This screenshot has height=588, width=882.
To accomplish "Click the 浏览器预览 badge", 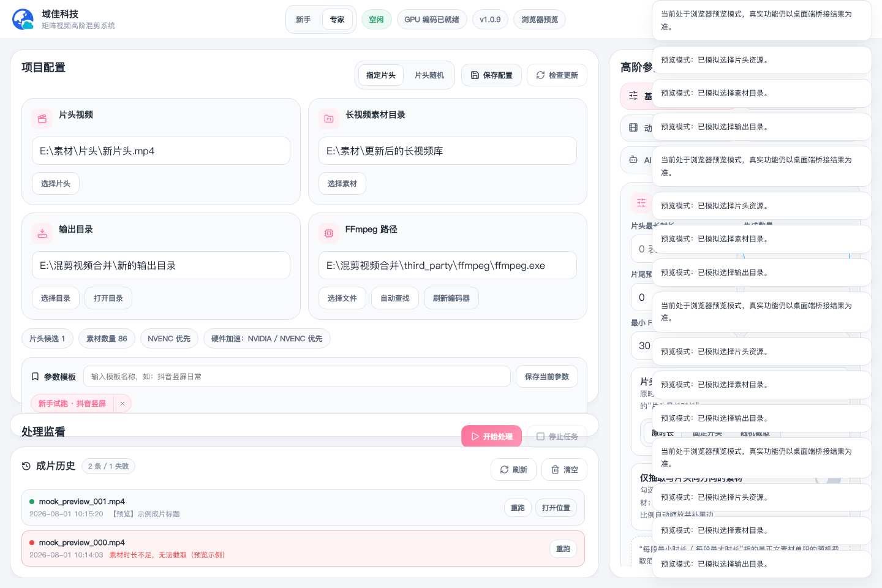I will click(x=540, y=20).
